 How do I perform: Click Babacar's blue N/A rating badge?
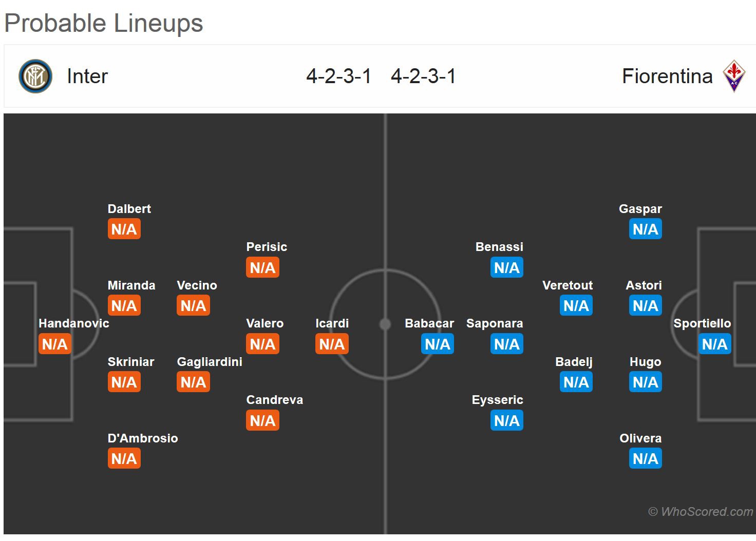click(x=438, y=344)
